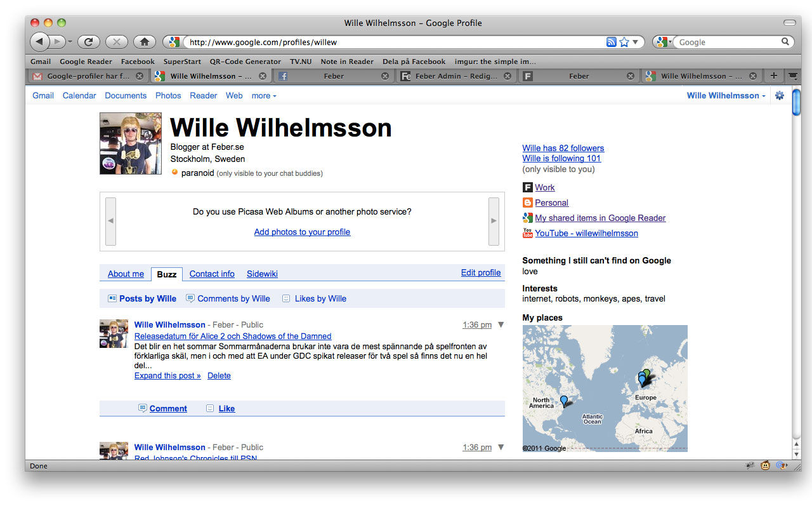The height and width of the screenshot is (506, 812).
Task: Click the page vertical scrollbar thumb
Action: coord(796,103)
